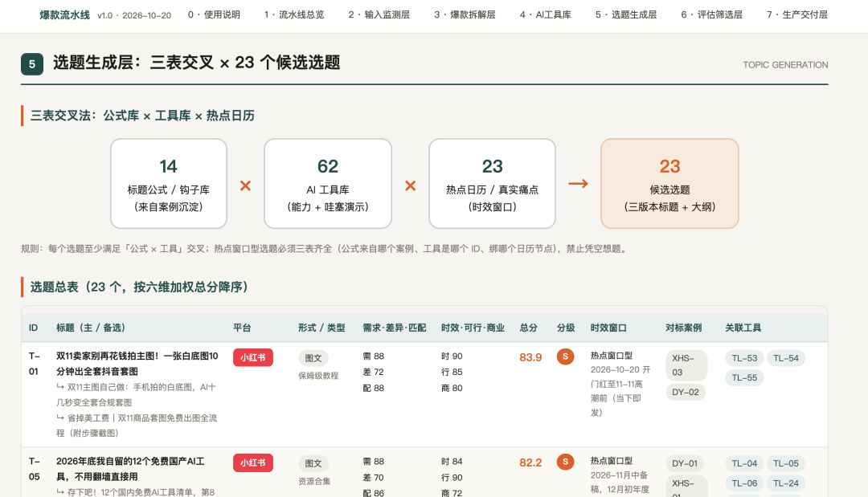868x497 pixels.
Task: Click the 选题总表 subsection heading
Action: coord(138,287)
